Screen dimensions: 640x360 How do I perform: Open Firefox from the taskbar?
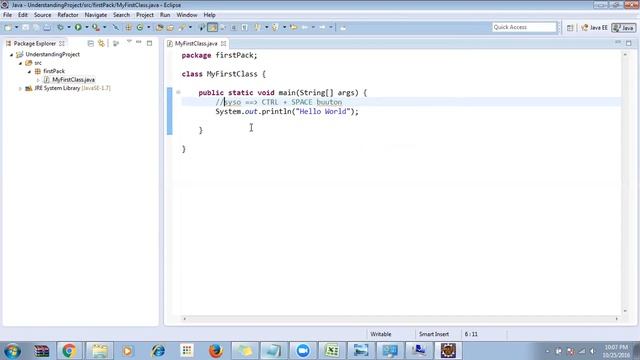tap(216, 351)
